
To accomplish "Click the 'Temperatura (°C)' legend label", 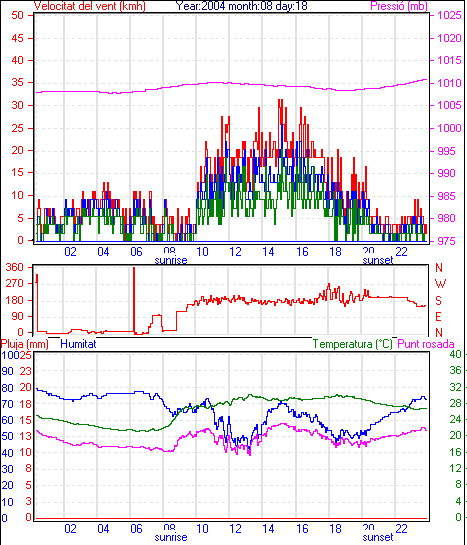I will (x=352, y=344).
